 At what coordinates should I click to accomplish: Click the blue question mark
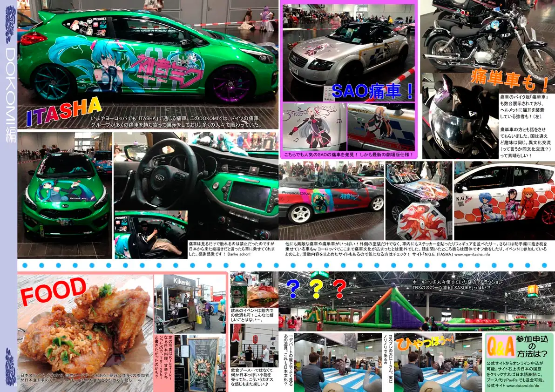[293, 289]
